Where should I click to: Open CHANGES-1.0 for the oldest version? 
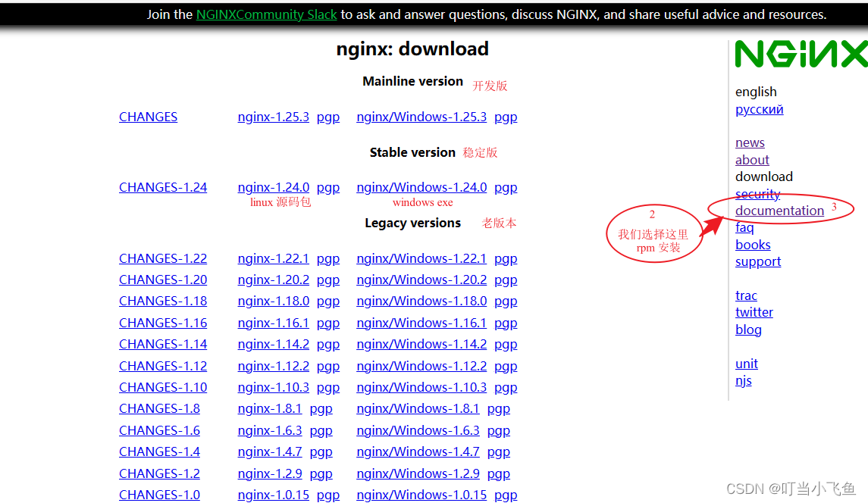coord(159,495)
